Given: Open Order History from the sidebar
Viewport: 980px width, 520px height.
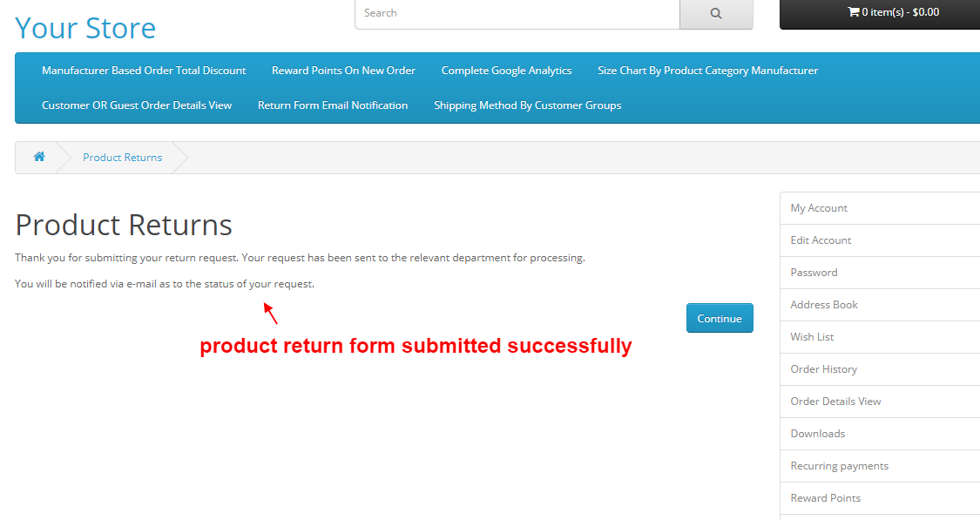Looking at the screenshot, I should click(x=823, y=368).
